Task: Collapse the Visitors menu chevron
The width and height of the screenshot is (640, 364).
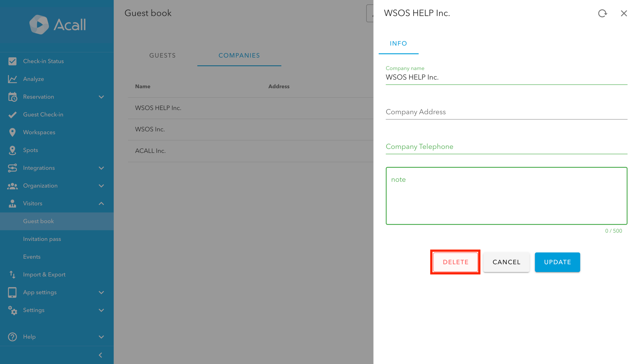Action: tap(101, 204)
